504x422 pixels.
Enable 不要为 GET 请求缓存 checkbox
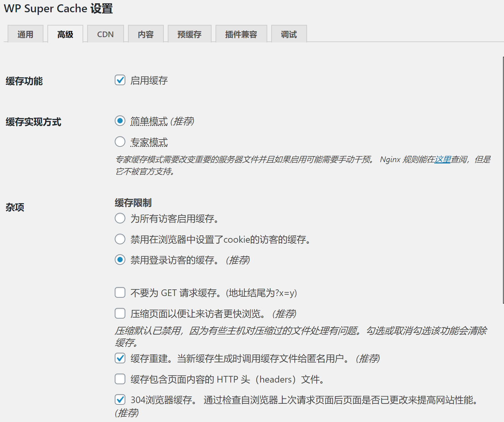(x=120, y=293)
